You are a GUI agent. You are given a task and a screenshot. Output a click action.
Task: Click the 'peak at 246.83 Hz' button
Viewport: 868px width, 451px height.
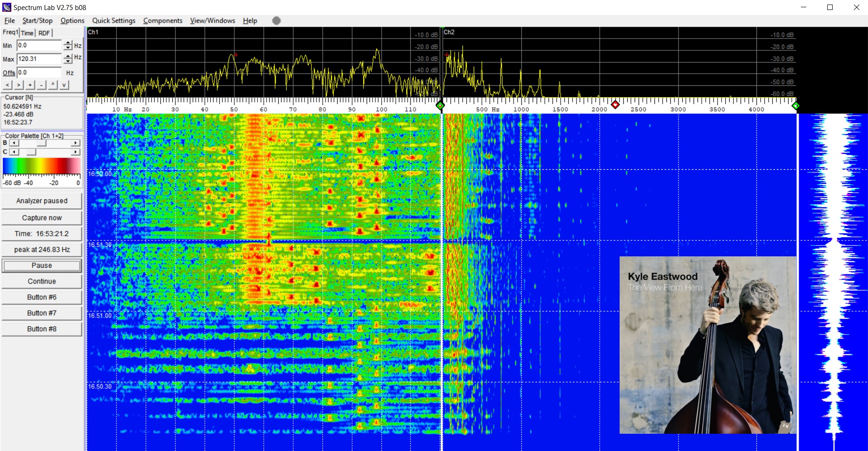pos(42,250)
